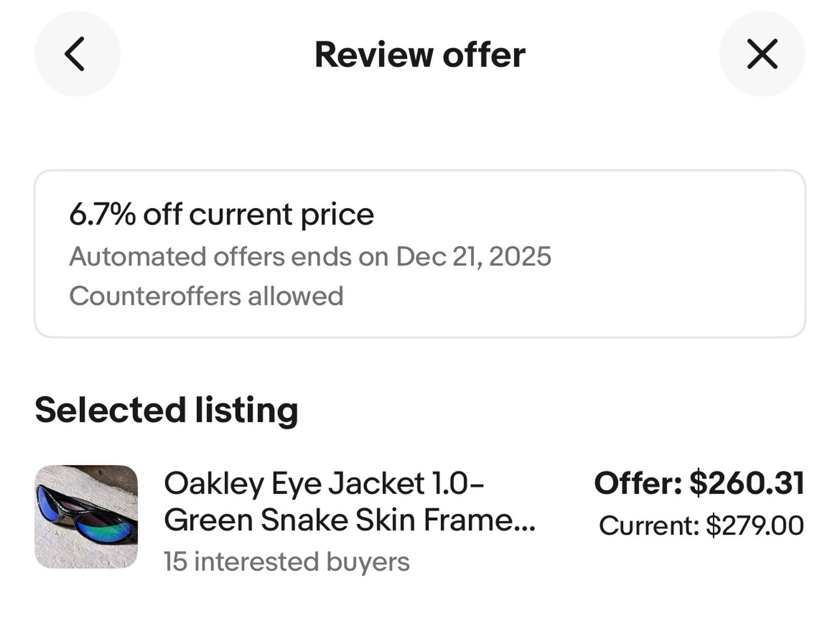Tap the 'Dec 21, 2025' date

[473, 257]
